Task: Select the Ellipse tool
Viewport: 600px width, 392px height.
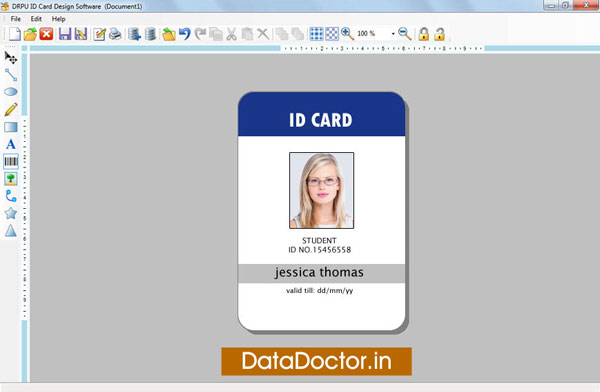Action: pos(11,92)
